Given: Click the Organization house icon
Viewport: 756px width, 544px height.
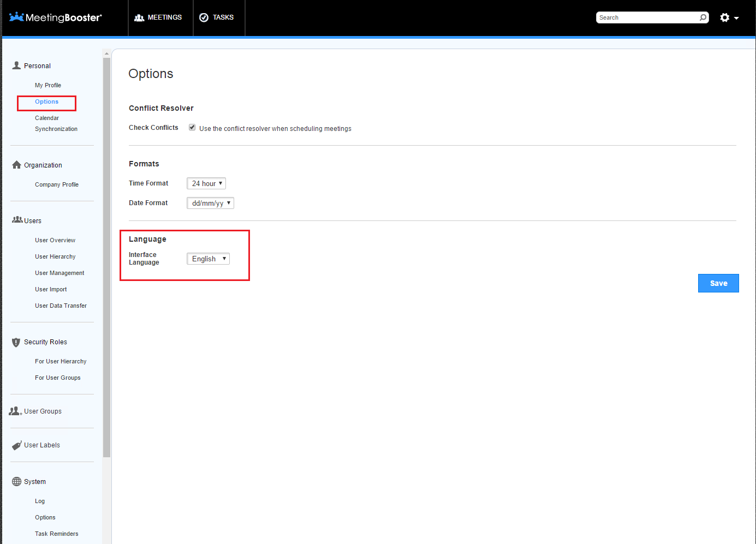Looking at the screenshot, I should (16, 165).
